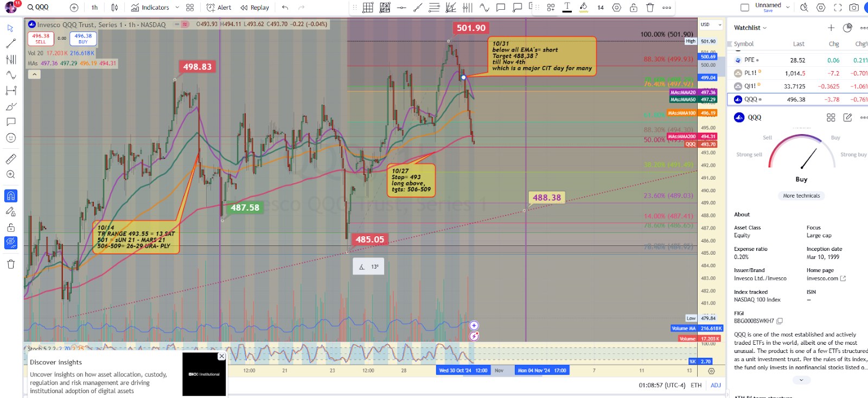Viewport: 868px width, 398px height.
Task: Remove objects using left sidebar trash
Action: point(11,264)
